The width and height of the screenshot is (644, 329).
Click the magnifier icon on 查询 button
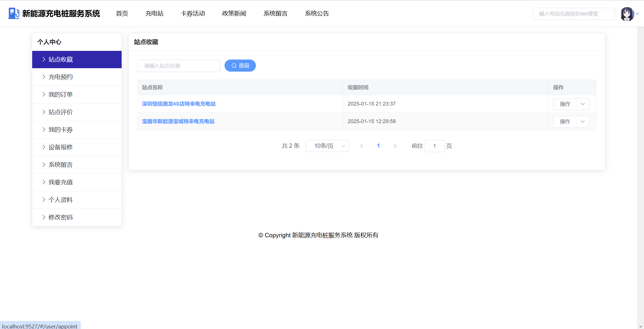234,66
